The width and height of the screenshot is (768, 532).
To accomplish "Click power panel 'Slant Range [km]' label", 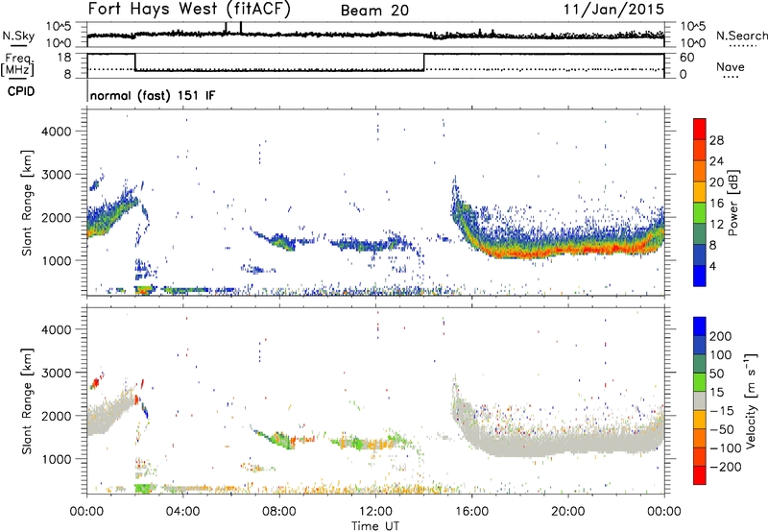I will click(x=27, y=203).
